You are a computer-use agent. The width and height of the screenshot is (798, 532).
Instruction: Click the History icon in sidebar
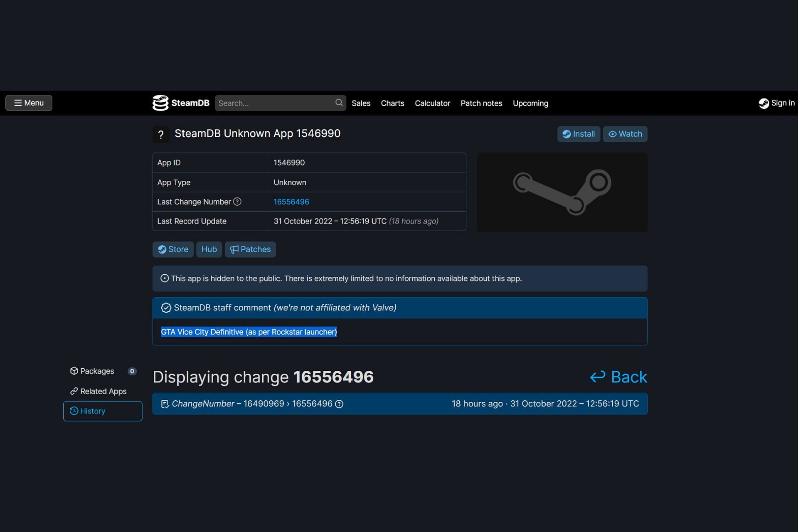point(74,411)
